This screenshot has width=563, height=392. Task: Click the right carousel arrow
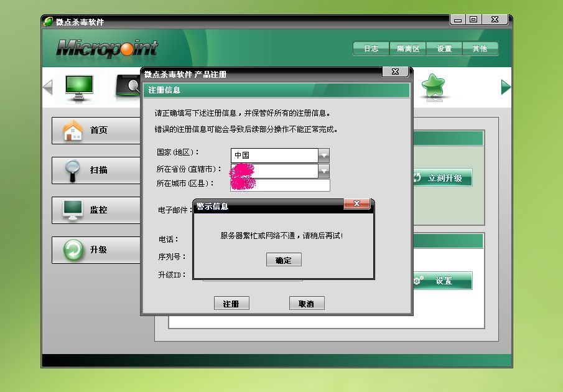pos(506,87)
